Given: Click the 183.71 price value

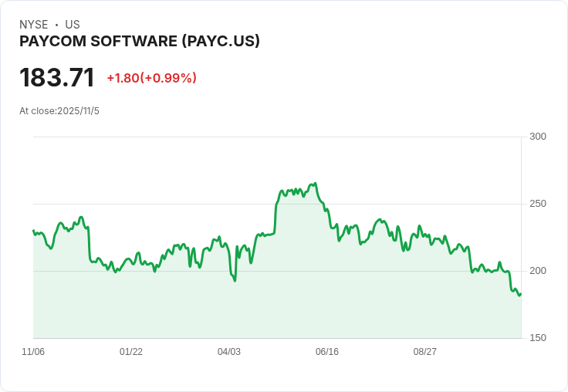Looking at the screenshot, I should (57, 77).
